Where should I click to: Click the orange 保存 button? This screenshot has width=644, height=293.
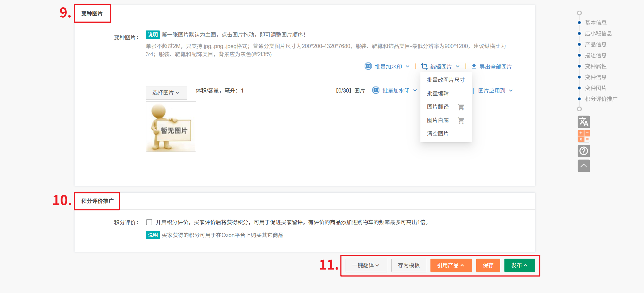point(488,265)
